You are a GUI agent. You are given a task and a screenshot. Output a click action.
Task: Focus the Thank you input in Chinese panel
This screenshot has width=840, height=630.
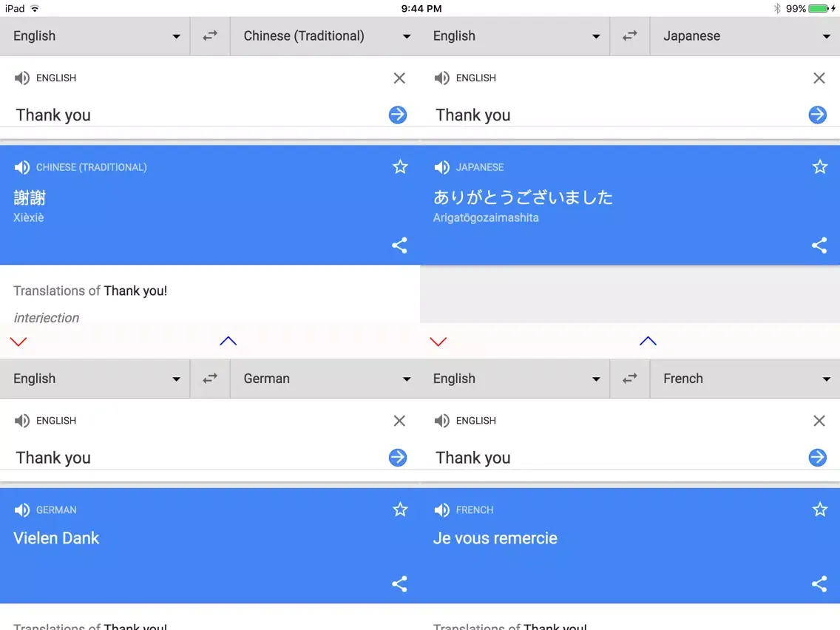coord(198,115)
